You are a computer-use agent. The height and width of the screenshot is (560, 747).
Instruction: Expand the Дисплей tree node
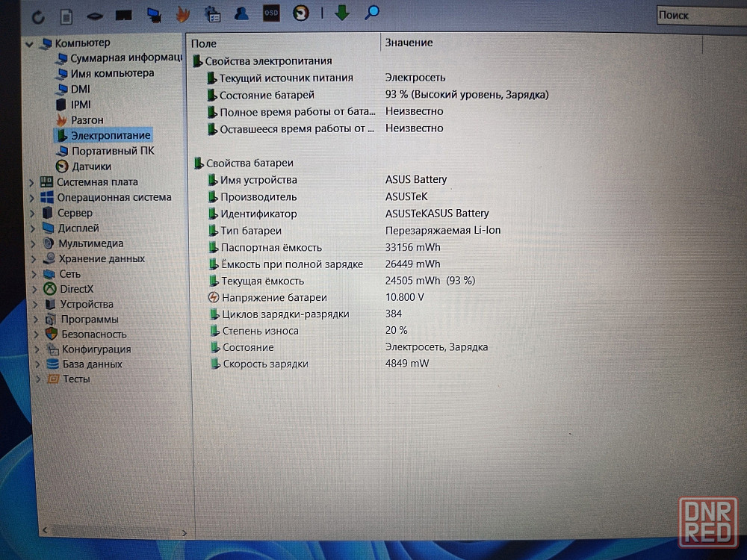tap(32, 228)
